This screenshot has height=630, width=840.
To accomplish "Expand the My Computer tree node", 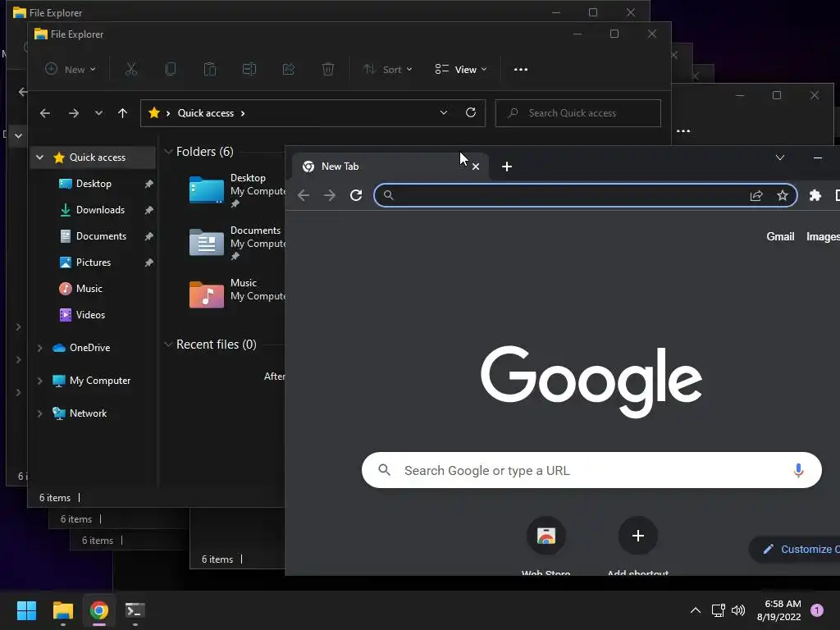I will pos(39,381).
